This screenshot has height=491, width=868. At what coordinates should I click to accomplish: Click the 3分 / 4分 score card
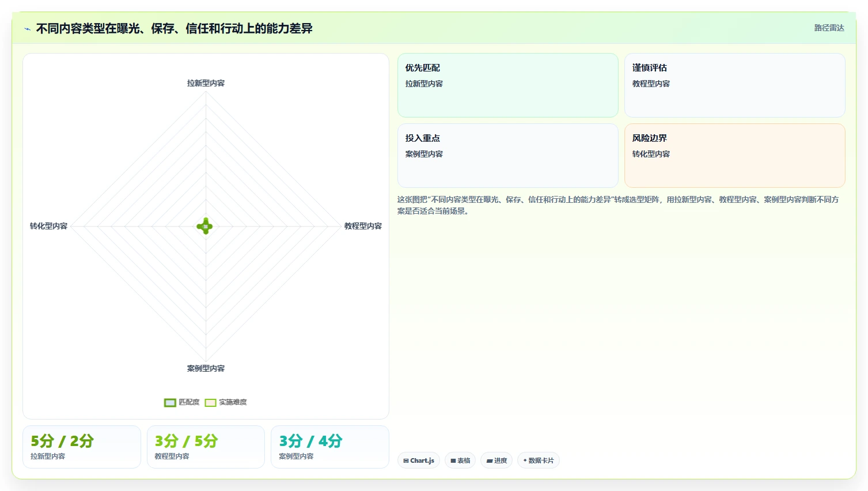point(330,447)
